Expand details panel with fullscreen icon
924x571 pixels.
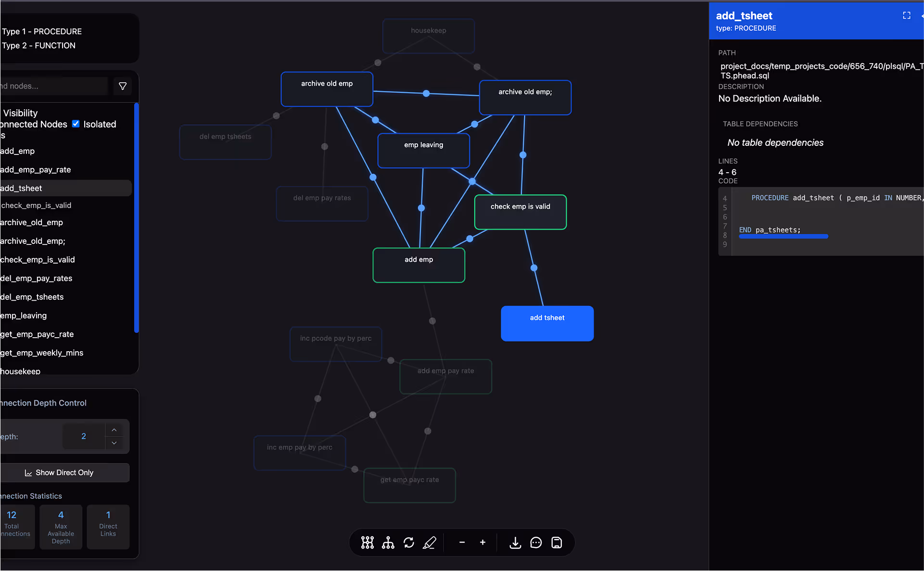click(x=907, y=15)
